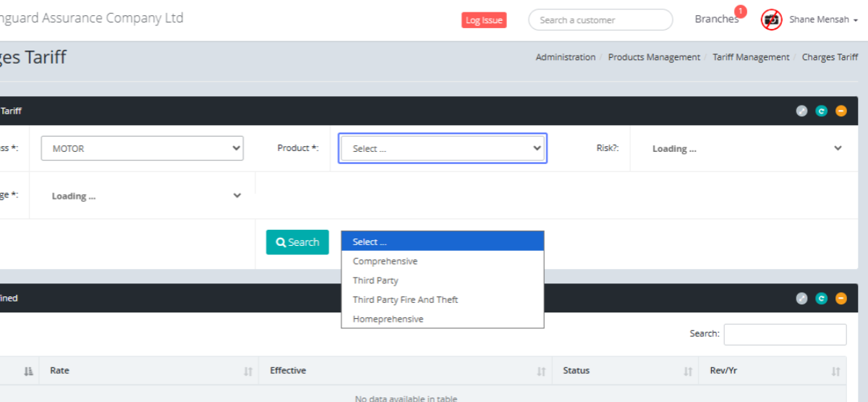
Task: Collapse the top Tariff panel with the orange minus icon
Action: point(841,111)
